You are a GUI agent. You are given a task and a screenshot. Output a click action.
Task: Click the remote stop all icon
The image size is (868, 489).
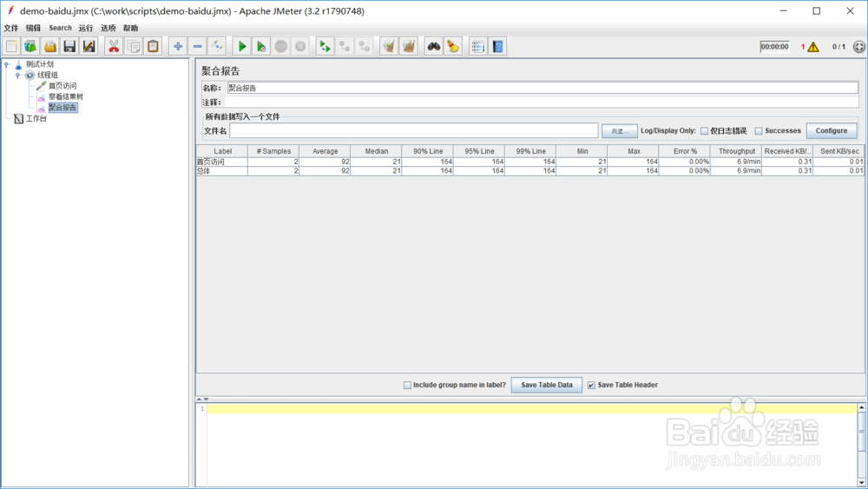[x=345, y=47]
